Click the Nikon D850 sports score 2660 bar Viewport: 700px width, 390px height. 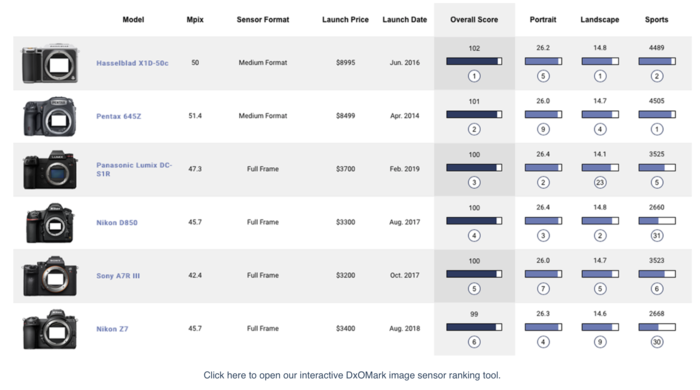(657, 221)
